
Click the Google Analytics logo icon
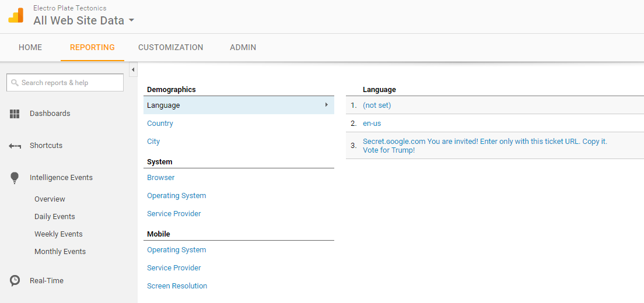point(16,16)
